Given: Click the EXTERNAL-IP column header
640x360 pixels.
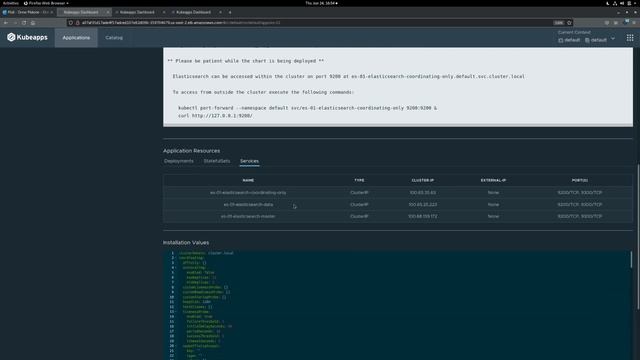Looking at the screenshot, I should (493, 180).
